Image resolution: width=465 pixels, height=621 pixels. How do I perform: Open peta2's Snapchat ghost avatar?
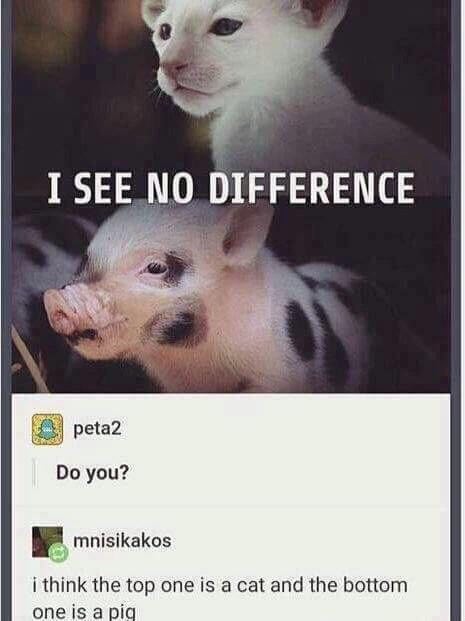(47, 430)
